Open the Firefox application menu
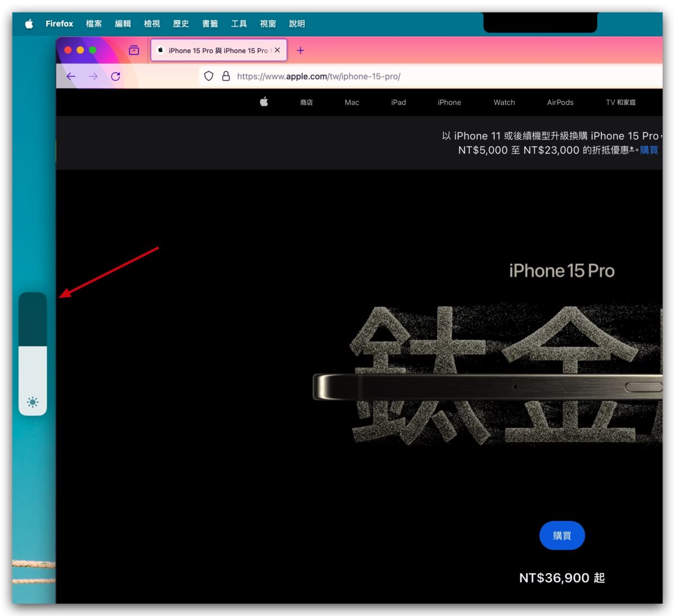The height and width of the screenshot is (616, 675). [x=59, y=24]
